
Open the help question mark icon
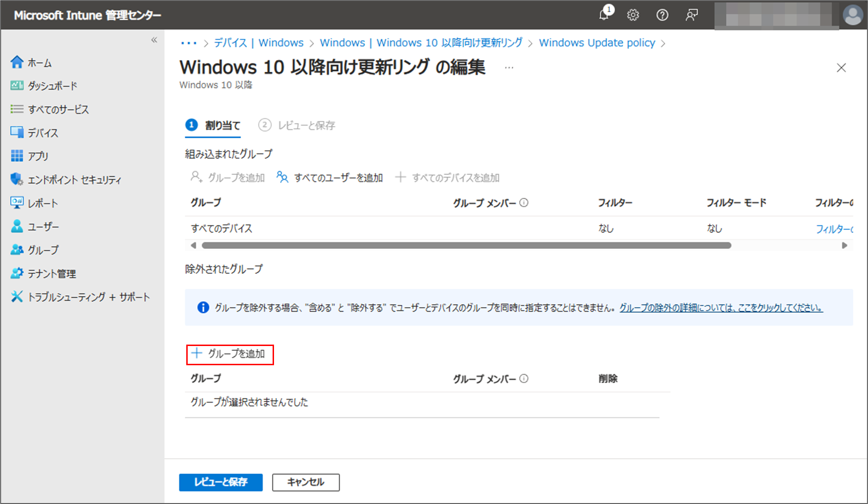662,15
